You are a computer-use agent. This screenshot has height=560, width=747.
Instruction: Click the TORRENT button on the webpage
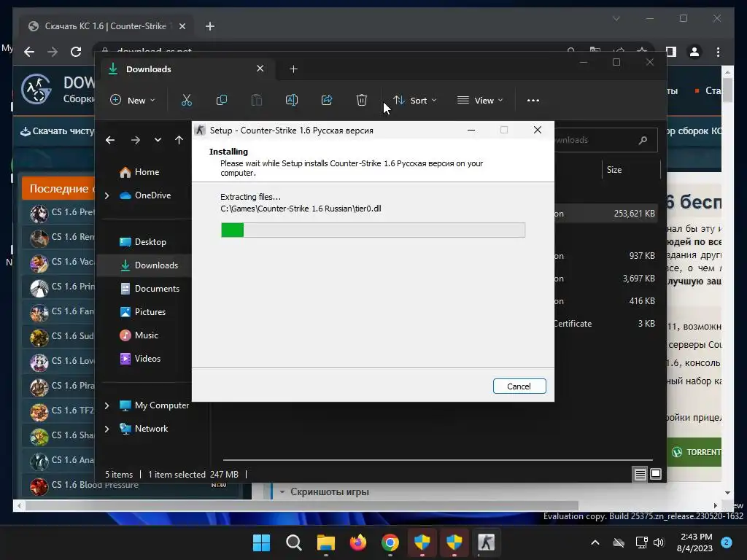(694, 452)
